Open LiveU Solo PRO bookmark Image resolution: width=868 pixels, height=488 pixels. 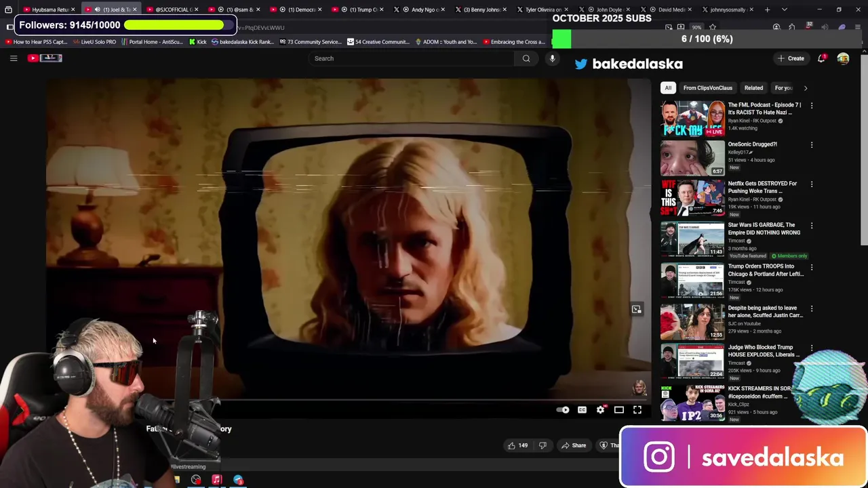(x=95, y=42)
